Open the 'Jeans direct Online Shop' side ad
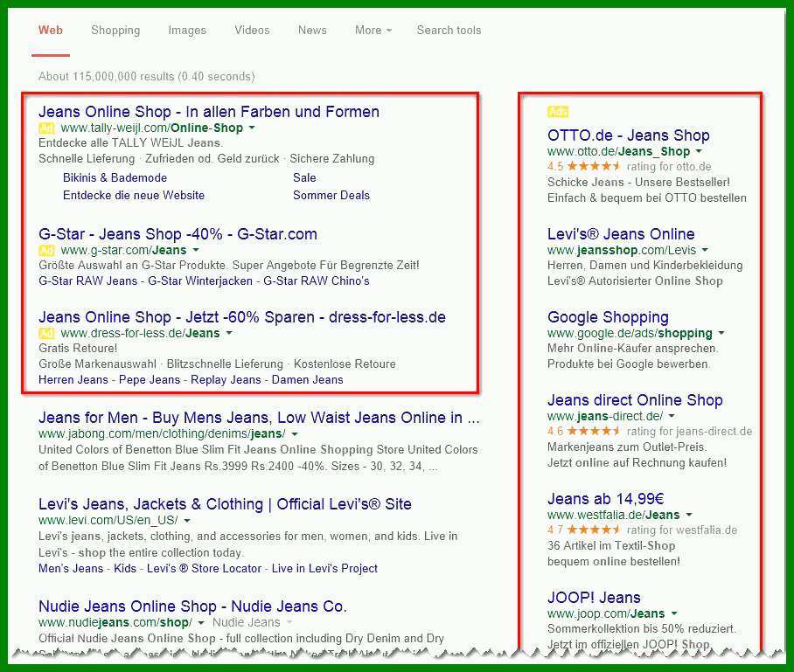Viewport: 794px width, 672px height. point(635,399)
